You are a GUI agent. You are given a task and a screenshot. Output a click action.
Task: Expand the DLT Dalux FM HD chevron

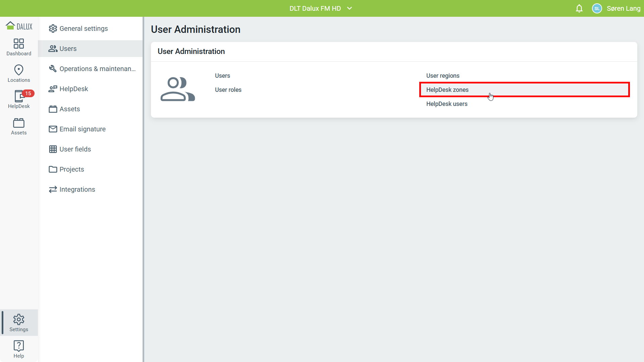(350, 8)
